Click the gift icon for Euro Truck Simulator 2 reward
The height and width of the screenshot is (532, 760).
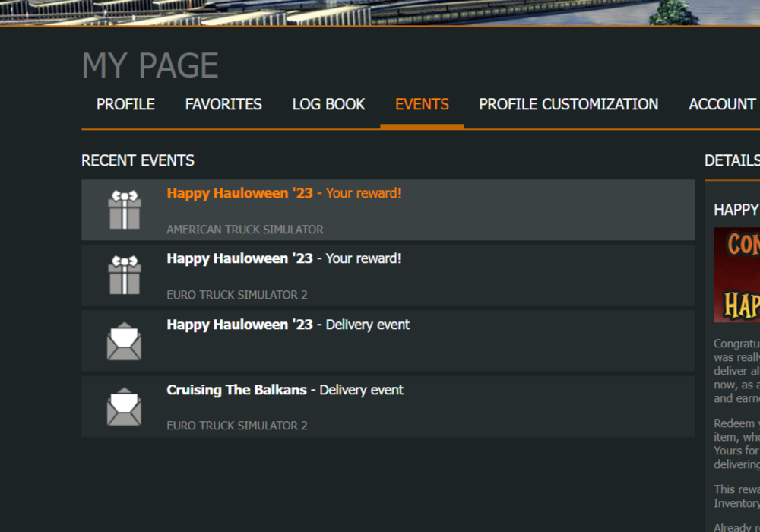coord(125,275)
